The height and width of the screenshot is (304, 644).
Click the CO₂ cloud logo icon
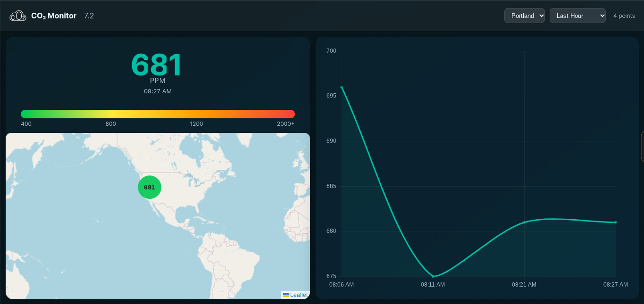point(18,16)
